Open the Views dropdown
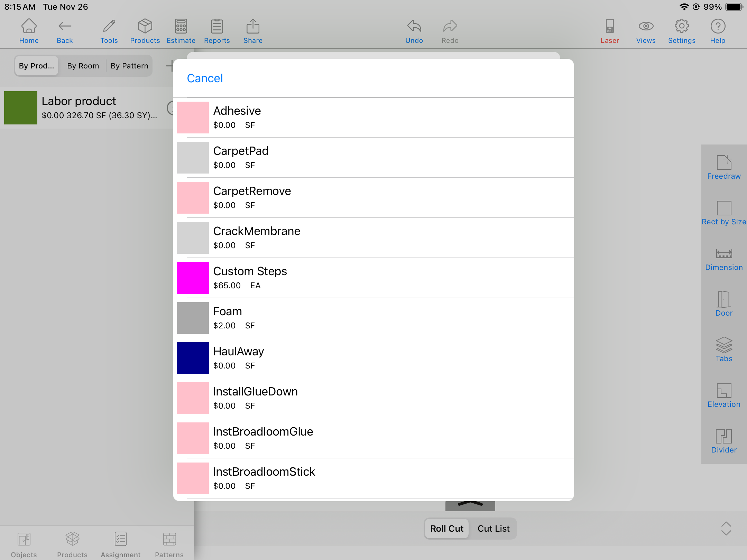 click(645, 31)
